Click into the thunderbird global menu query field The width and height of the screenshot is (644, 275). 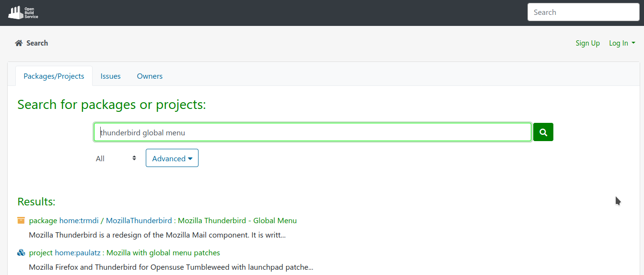[x=312, y=132]
